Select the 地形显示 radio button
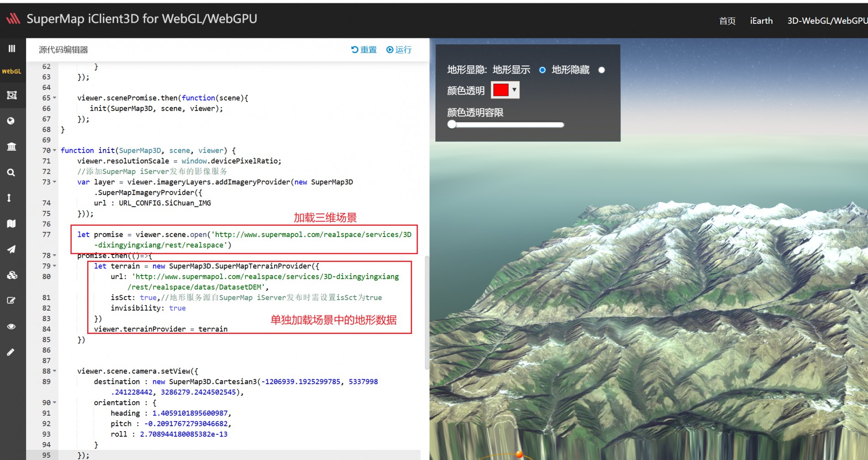 (x=542, y=70)
